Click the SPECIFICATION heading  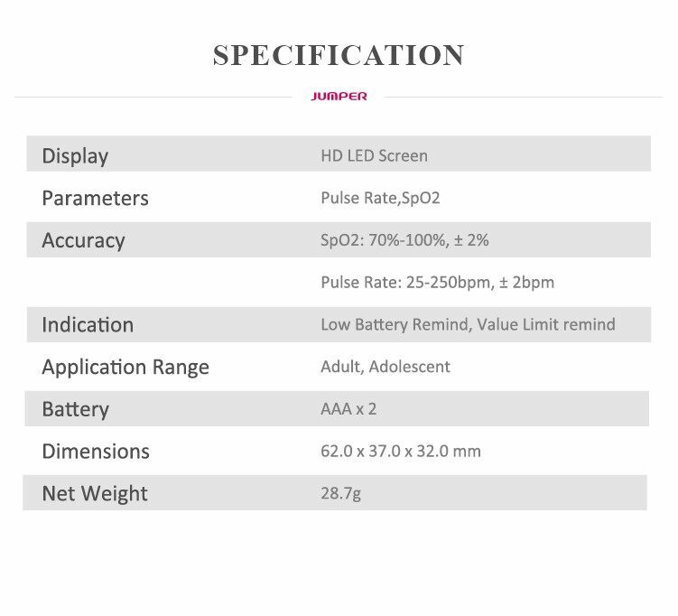pyautogui.click(x=339, y=55)
